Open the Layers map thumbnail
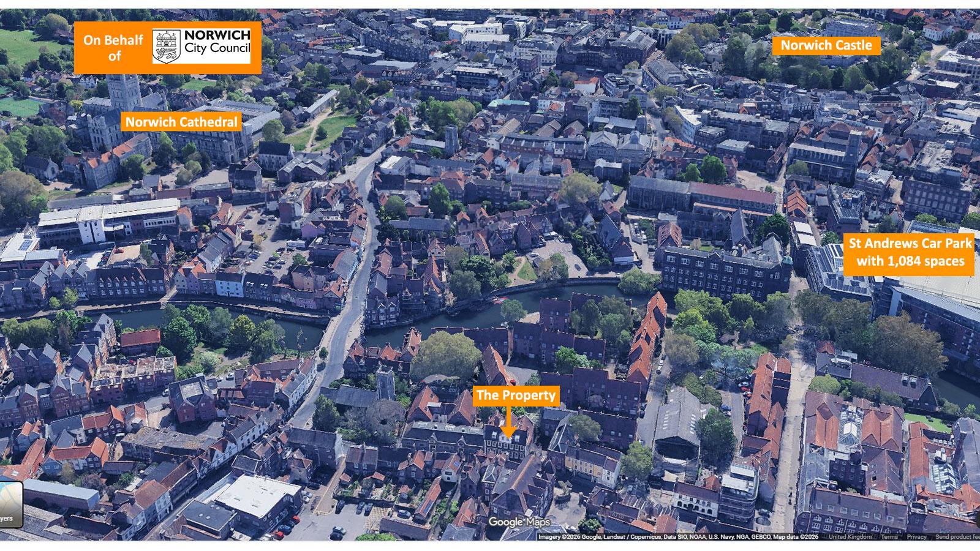980x551 pixels. point(10,505)
